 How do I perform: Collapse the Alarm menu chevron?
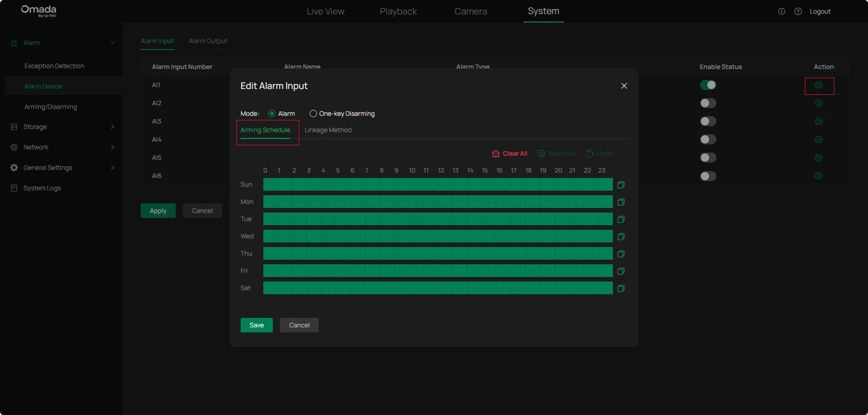113,43
